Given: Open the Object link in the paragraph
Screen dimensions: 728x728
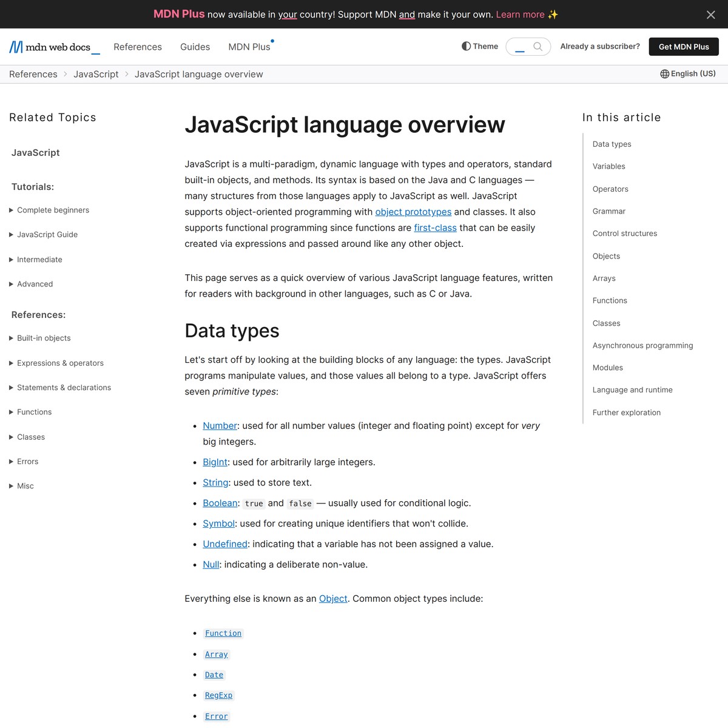Looking at the screenshot, I should click(x=333, y=599).
